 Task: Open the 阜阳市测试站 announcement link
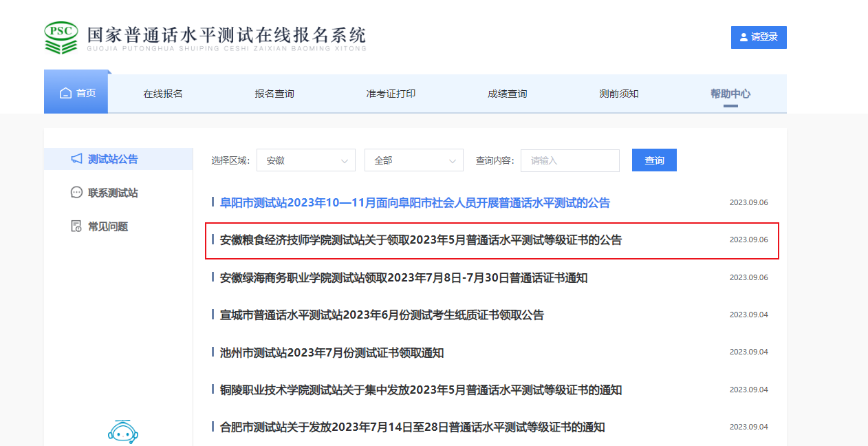(x=415, y=203)
